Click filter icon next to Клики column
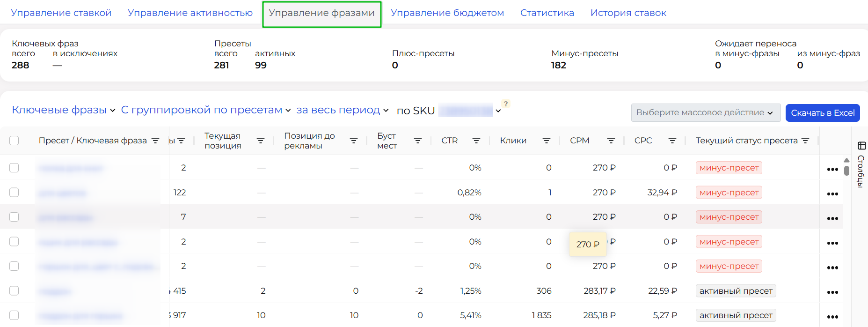 546,141
